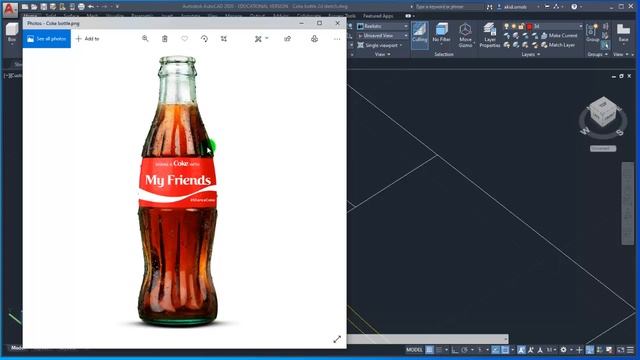Viewport: 640px width, 360px height.
Task: Open the See more (three dots) menu in Photos
Action: 337,39
